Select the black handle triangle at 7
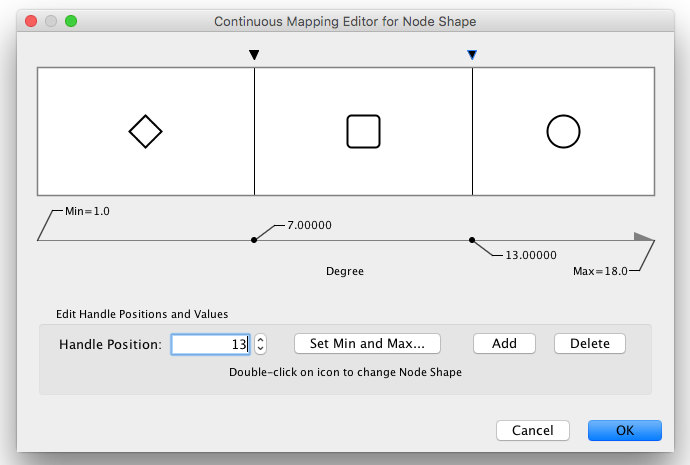This screenshot has height=465, width=690. click(254, 55)
